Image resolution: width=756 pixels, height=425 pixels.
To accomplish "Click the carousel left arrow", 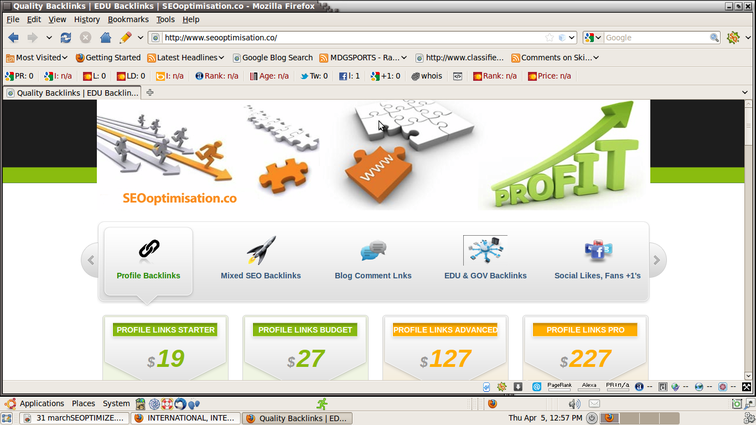I will point(91,261).
